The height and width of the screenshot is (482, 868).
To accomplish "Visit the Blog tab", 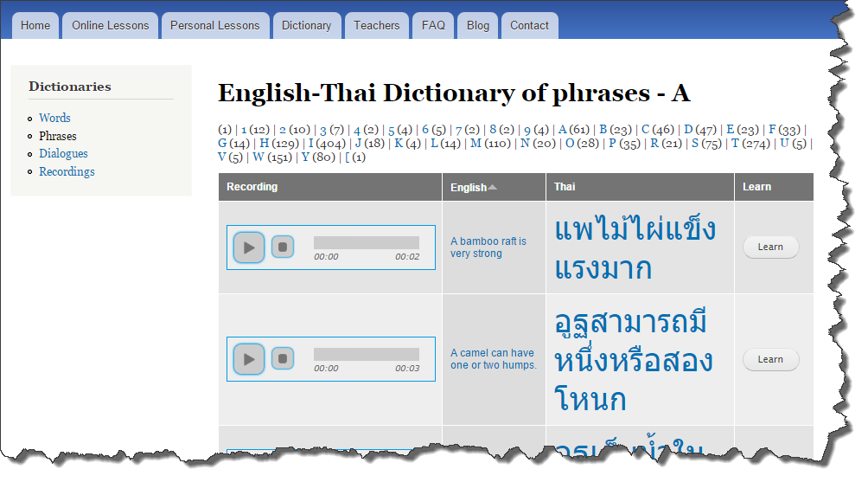I will tap(478, 25).
